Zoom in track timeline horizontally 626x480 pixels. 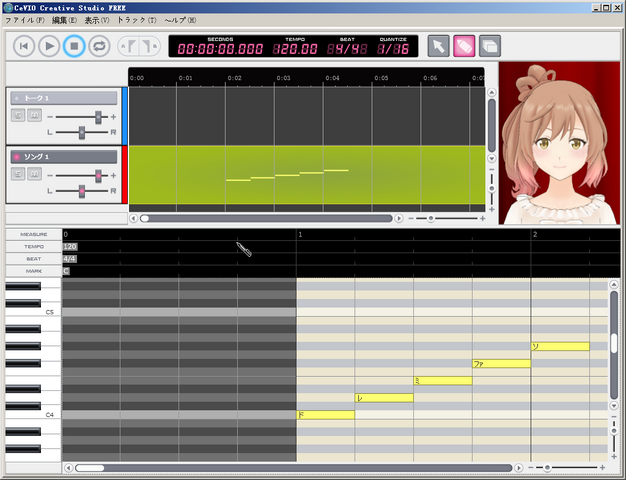482,218
